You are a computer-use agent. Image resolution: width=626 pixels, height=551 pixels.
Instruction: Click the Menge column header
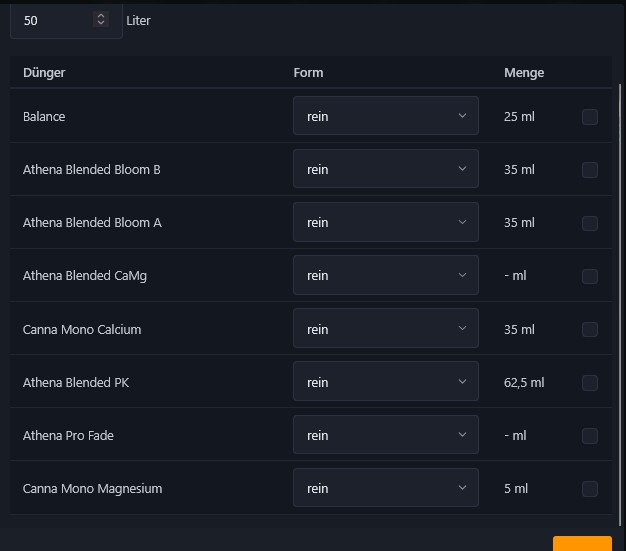point(524,73)
